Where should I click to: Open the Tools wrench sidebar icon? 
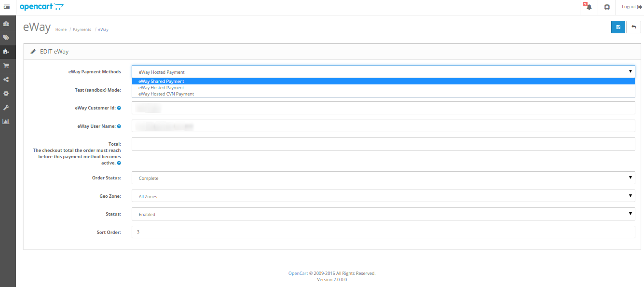tap(6, 108)
